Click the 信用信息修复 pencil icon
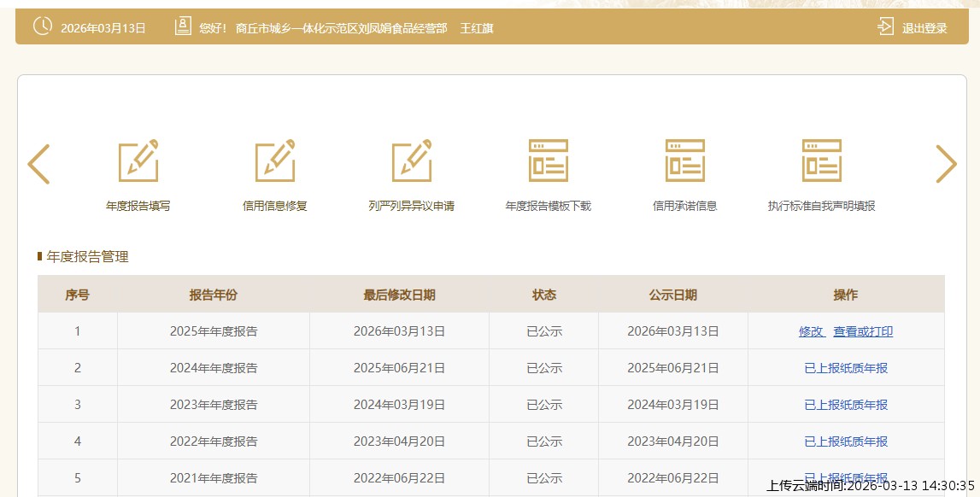This screenshot has width=980, height=497. coord(275,161)
